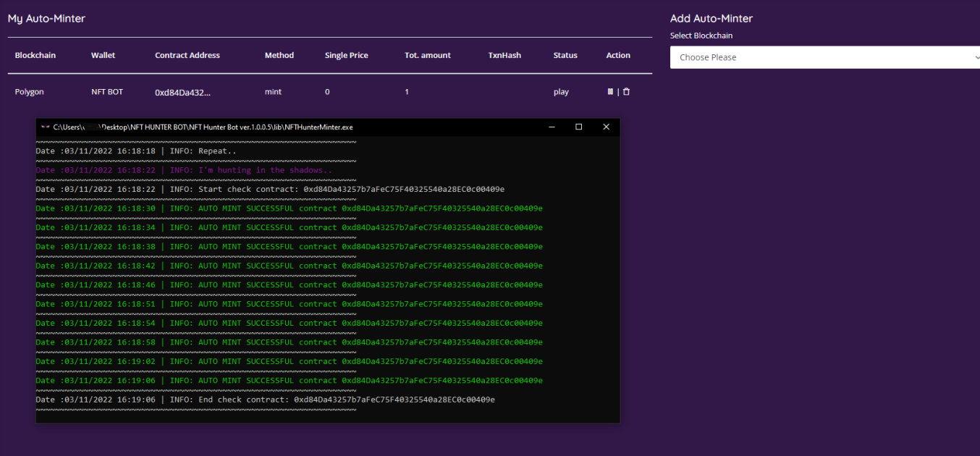Click the Method column header

[279, 55]
